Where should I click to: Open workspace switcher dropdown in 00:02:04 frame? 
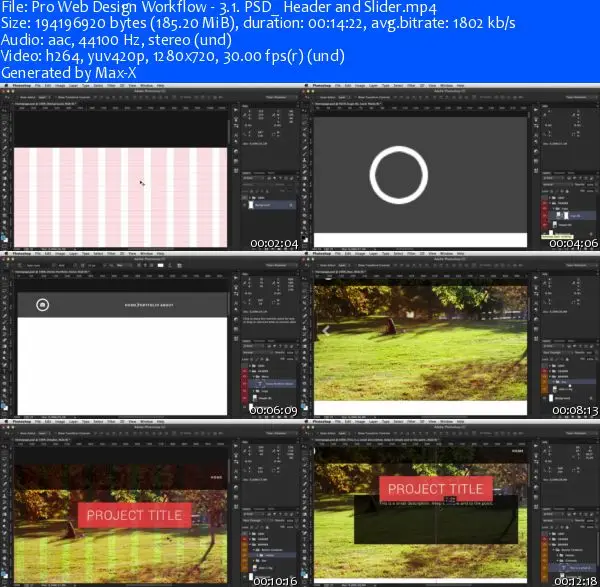pyautogui.click(x=280, y=97)
